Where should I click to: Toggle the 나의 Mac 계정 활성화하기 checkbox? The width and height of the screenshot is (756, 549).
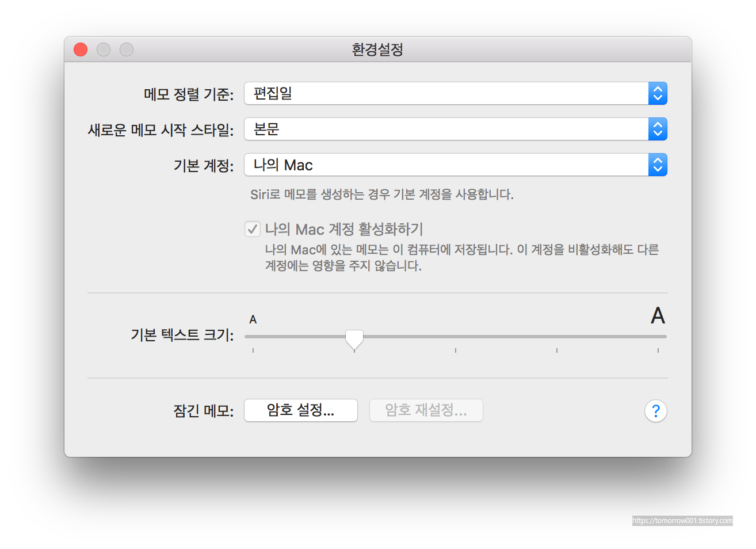[x=253, y=229]
